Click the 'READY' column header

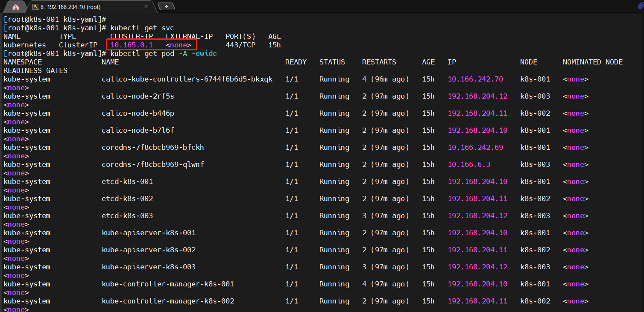[296, 62]
